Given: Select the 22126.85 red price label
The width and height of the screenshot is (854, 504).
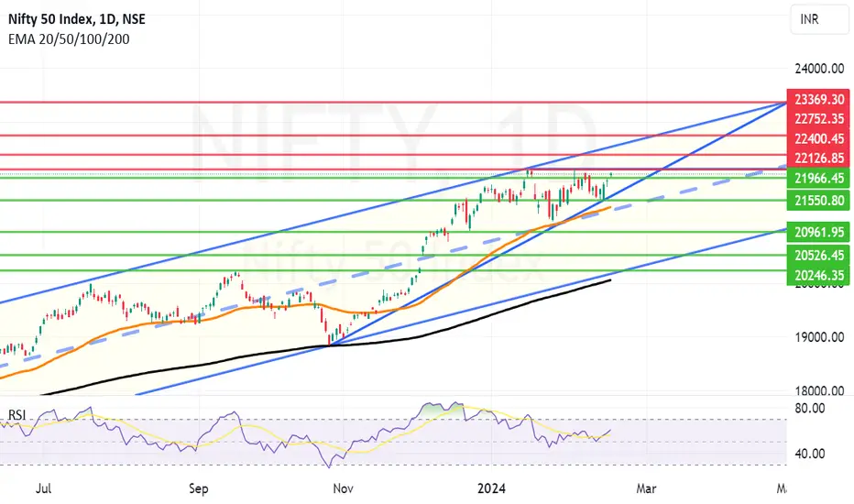Looking at the screenshot, I should click(x=818, y=158).
